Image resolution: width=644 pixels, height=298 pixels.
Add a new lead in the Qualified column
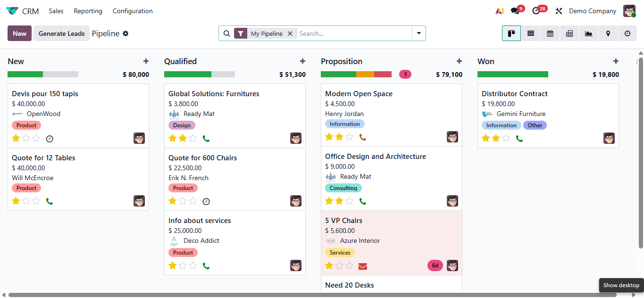tap(302, 61)
